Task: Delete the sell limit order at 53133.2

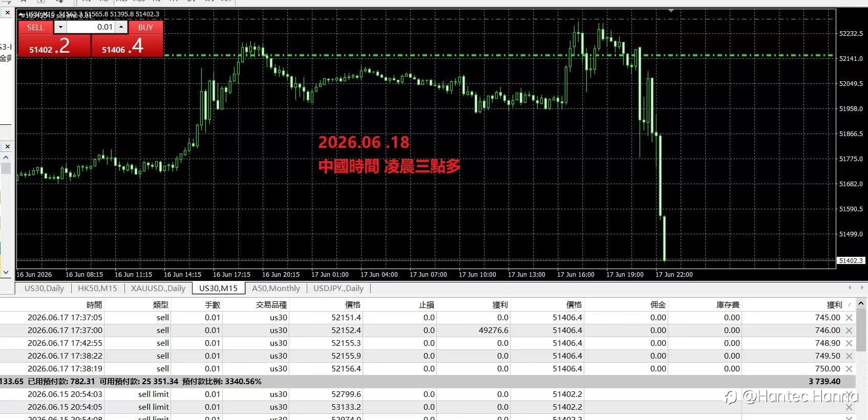Action: pyautogui.click(x=849, y=407)
